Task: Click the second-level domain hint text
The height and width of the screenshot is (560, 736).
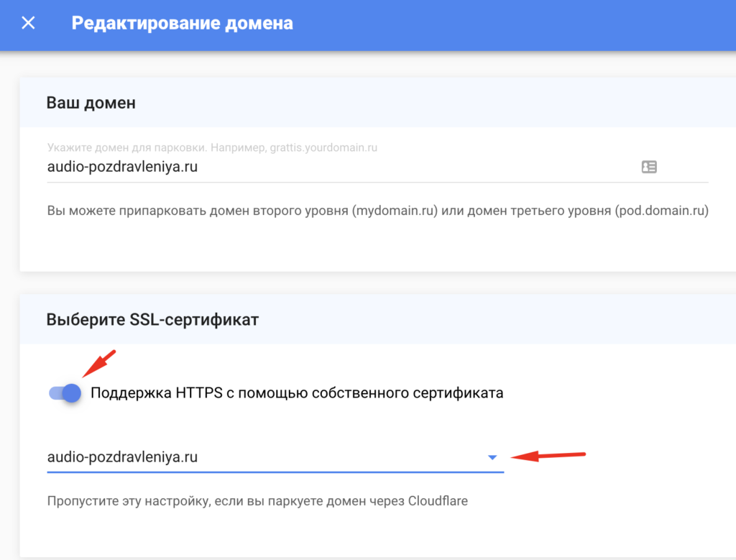Action: pyautogui.click(x=378, y=211)
